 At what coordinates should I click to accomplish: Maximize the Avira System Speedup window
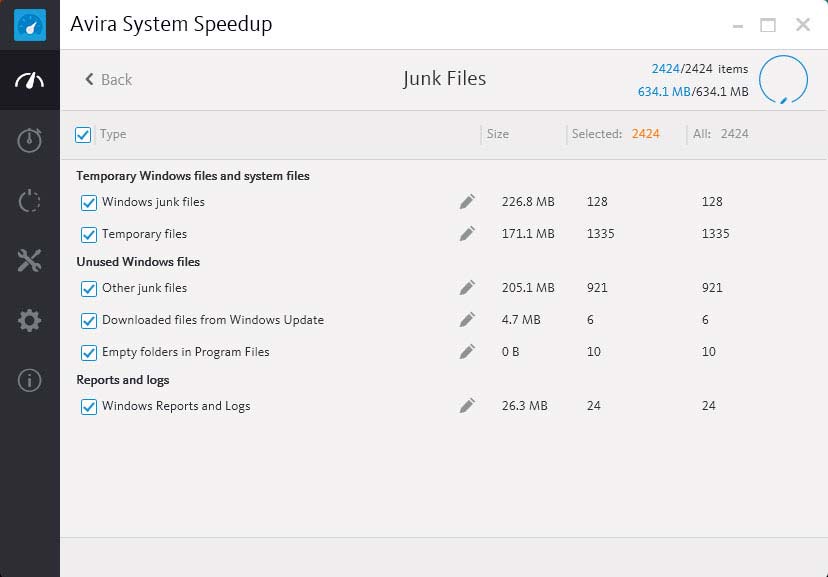tap(768, 25)
